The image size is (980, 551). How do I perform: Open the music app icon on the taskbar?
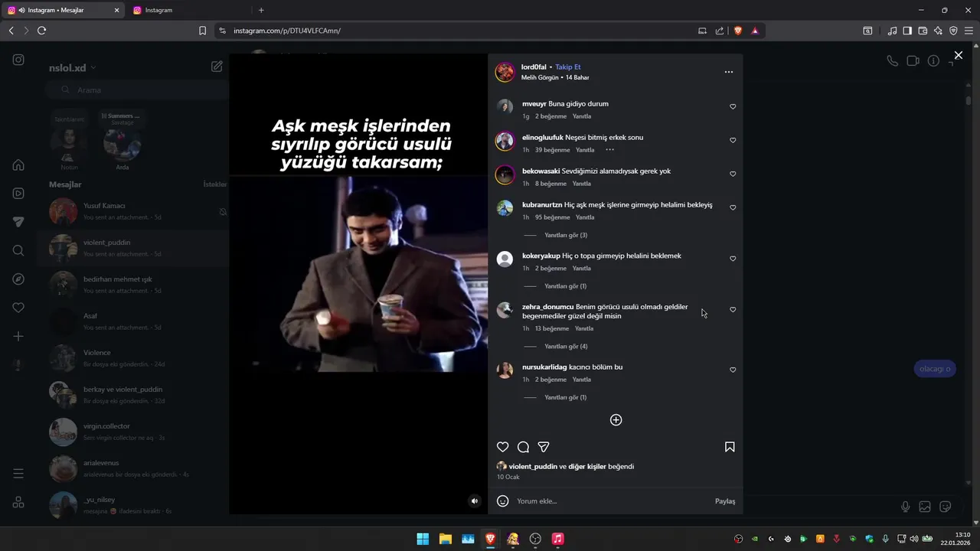click(557, 539)
